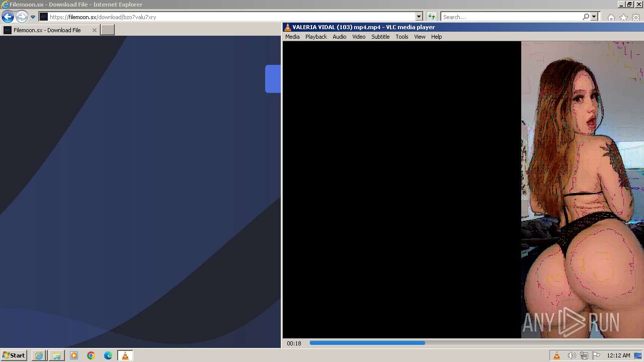Click the 12:12 AM clock
This screenshot has height=362, width=644.
click(618, 355)
